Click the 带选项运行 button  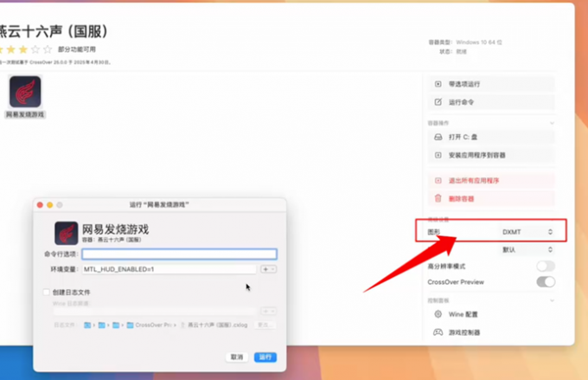491,84
